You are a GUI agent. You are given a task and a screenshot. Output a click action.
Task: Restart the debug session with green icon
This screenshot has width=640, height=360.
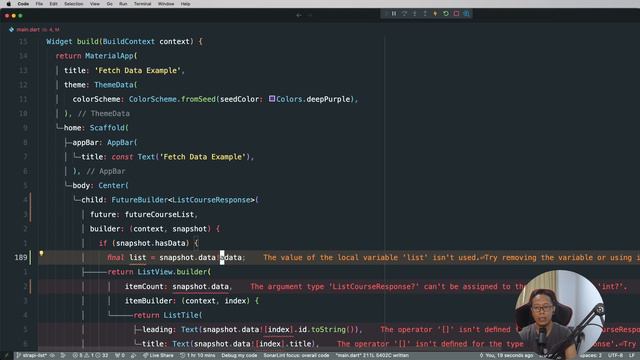tap(446, 13)
